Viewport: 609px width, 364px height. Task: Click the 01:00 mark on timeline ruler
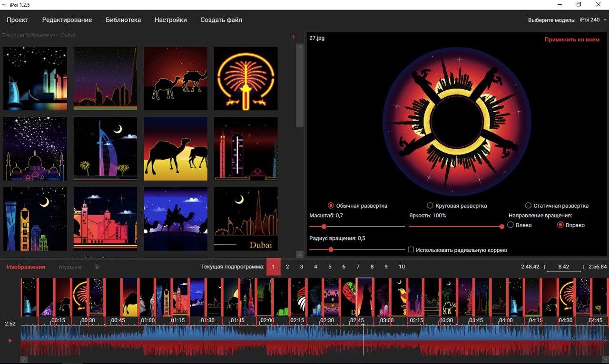click(147, 320)
